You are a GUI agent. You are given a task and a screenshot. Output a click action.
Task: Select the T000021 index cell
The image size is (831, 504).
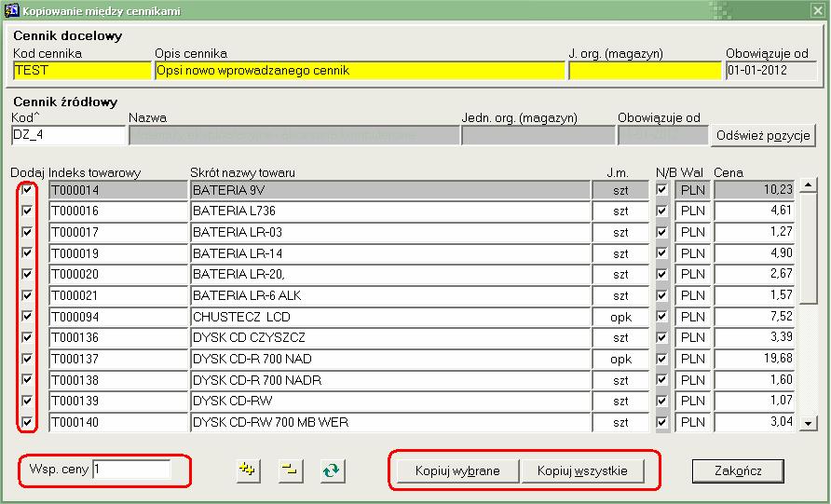coord(118,295)
